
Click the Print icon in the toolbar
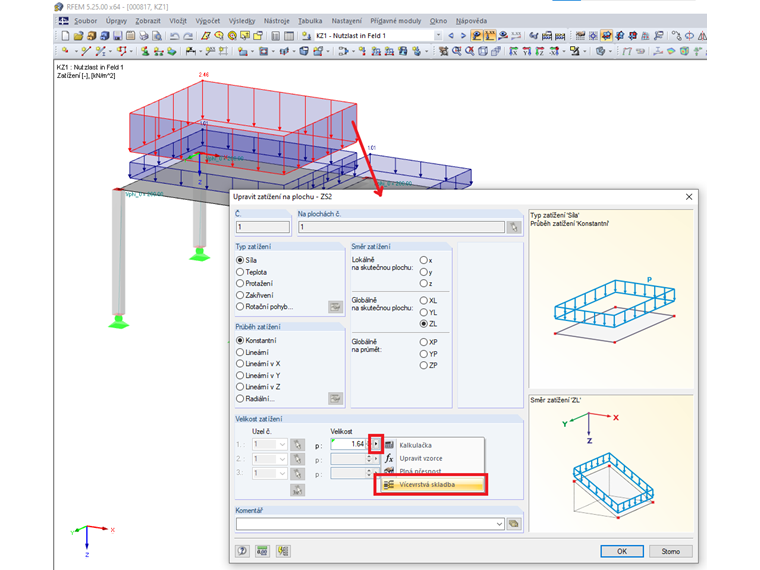point(144,35)
